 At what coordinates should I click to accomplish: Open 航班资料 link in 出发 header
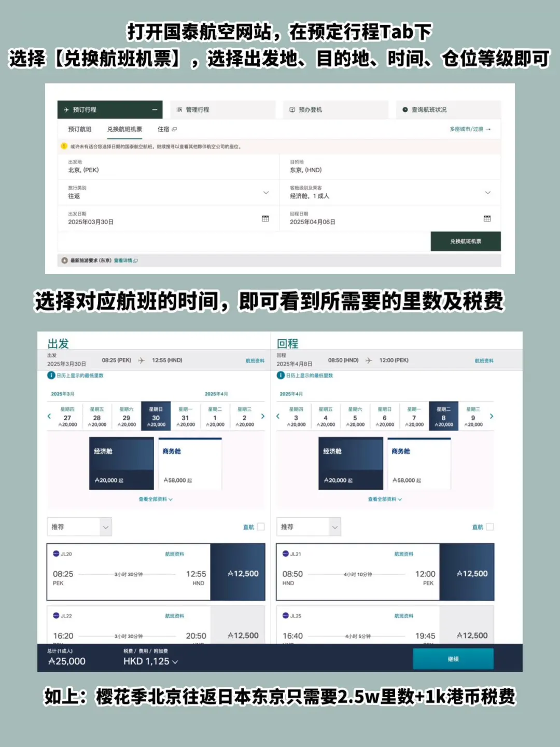255,361
